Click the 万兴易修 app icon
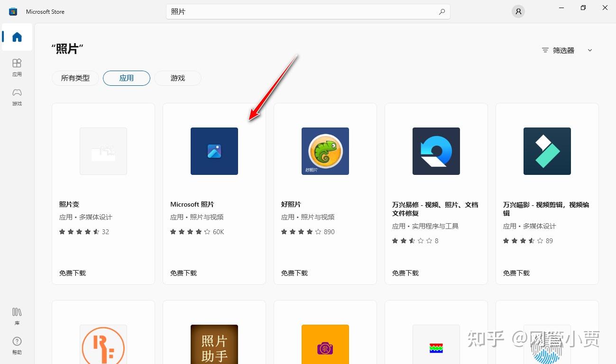The width and height of the screenshot is (616, 364). tap(436, 151)
